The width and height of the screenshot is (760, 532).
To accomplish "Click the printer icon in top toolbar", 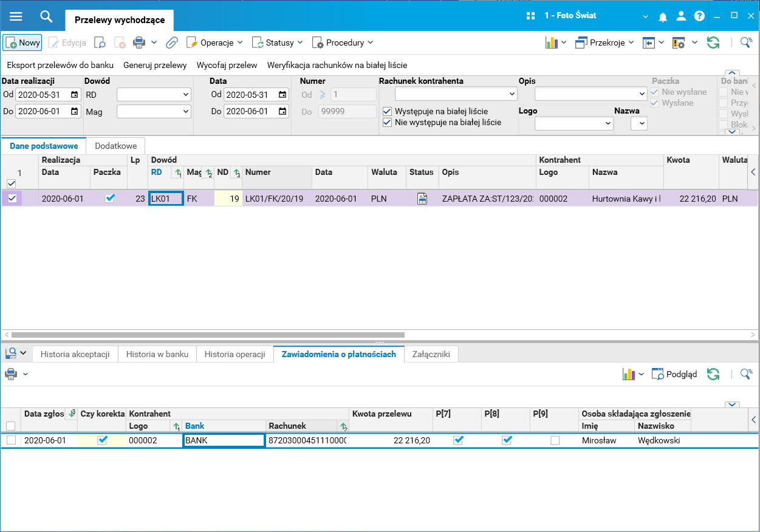I will 139,43.
